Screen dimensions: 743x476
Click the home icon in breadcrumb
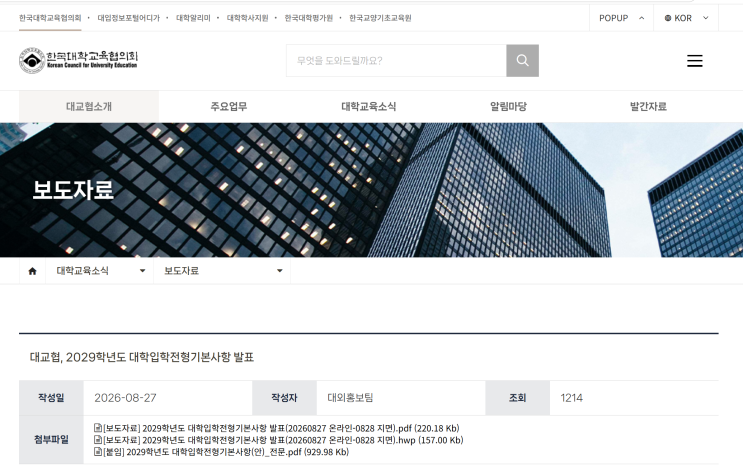click(32, 271)
